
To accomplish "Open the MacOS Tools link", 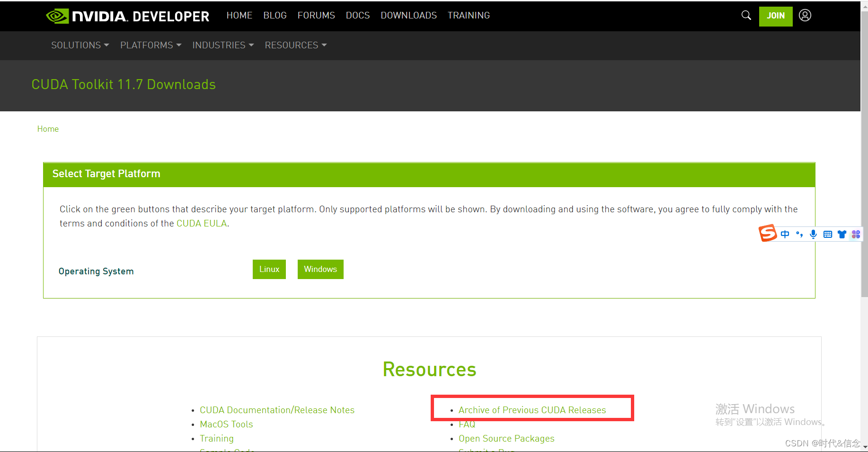I will tap(226, 424).
